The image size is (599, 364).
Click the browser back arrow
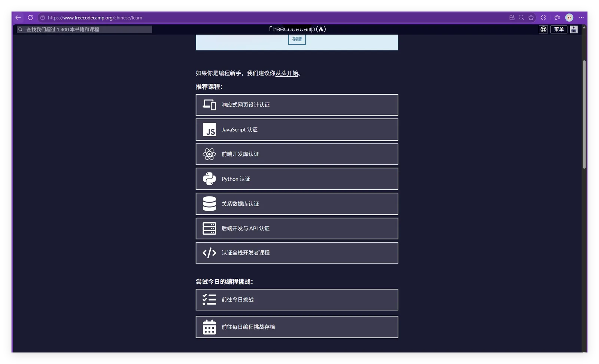pyautogui.click(x=18, y=18)
